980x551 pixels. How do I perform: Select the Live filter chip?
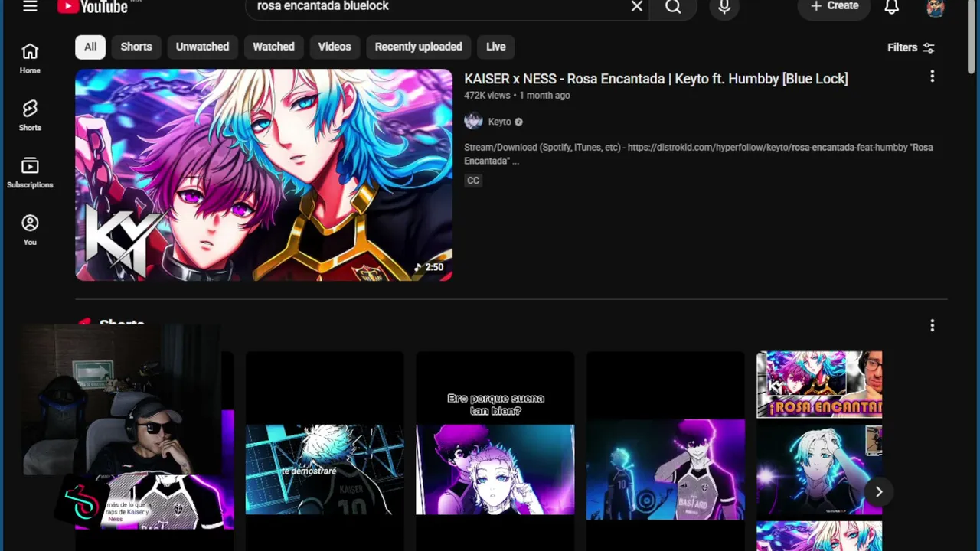(496, 47)
